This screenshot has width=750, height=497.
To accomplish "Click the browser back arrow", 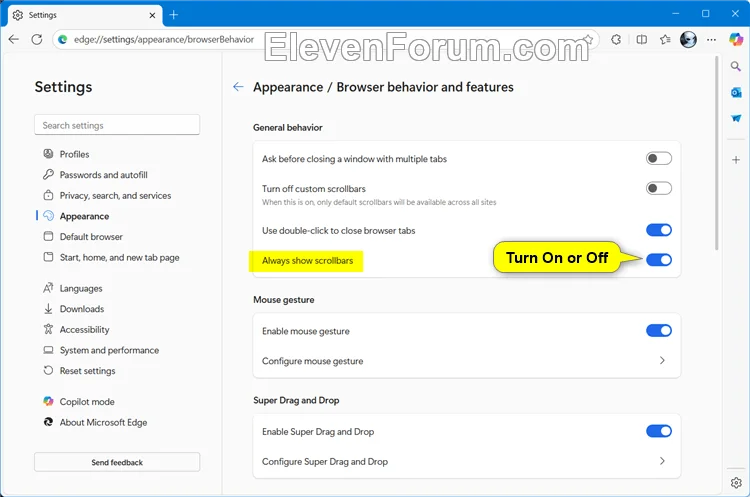I will [14, 39].
